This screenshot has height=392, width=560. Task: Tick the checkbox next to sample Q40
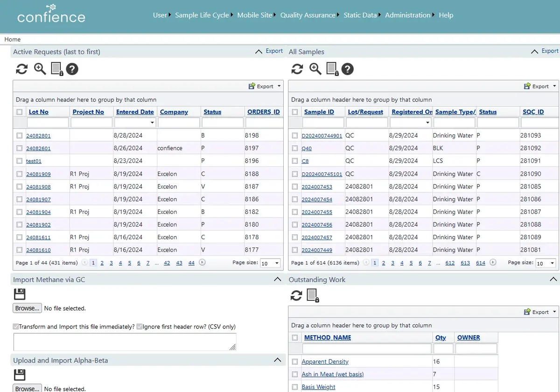point(294,148)
